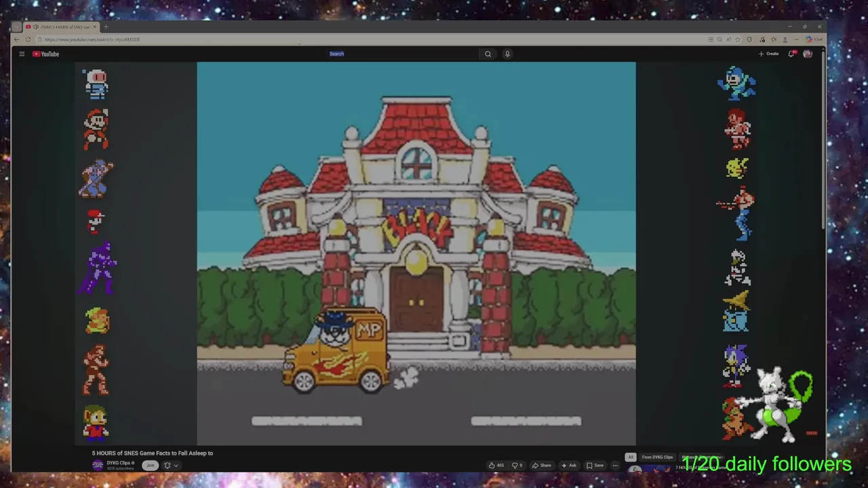Screen dimensions: 868x488
Task: Click the Ask button
Action: coord(568,466)
